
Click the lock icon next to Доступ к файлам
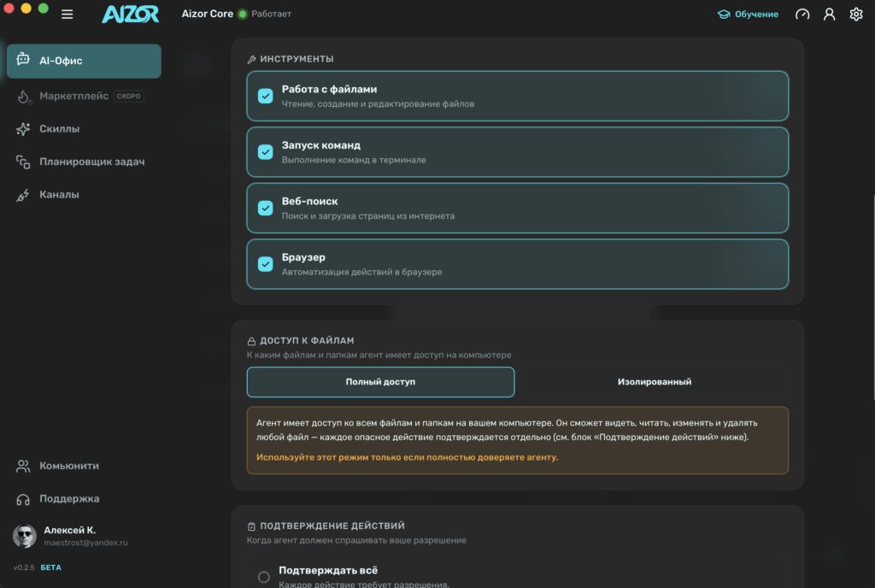(x=252, y=341)
